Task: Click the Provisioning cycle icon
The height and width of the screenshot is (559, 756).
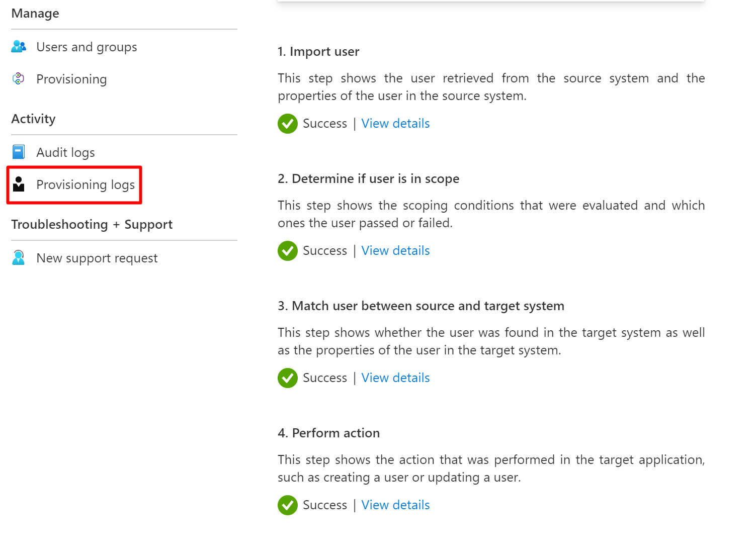Action: (x=19, y=79)
